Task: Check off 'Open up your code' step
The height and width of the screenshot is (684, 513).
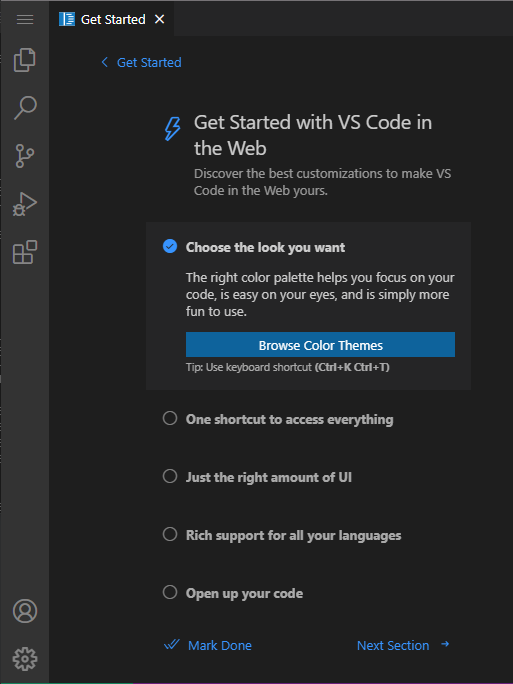Action: point(170,592)
